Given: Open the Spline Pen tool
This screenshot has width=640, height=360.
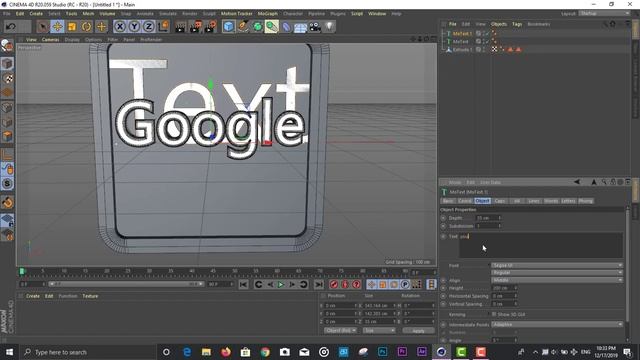Looking at the screenshot, I should point(243,27).
